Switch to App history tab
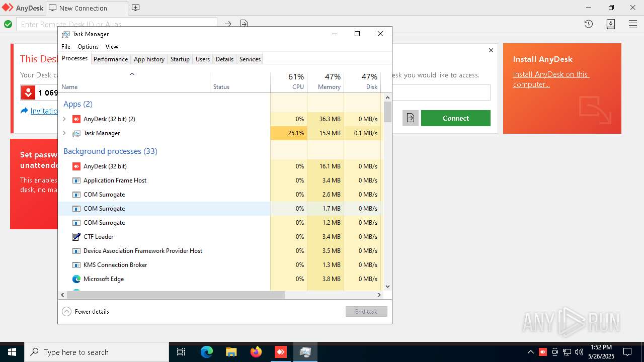 149,59
